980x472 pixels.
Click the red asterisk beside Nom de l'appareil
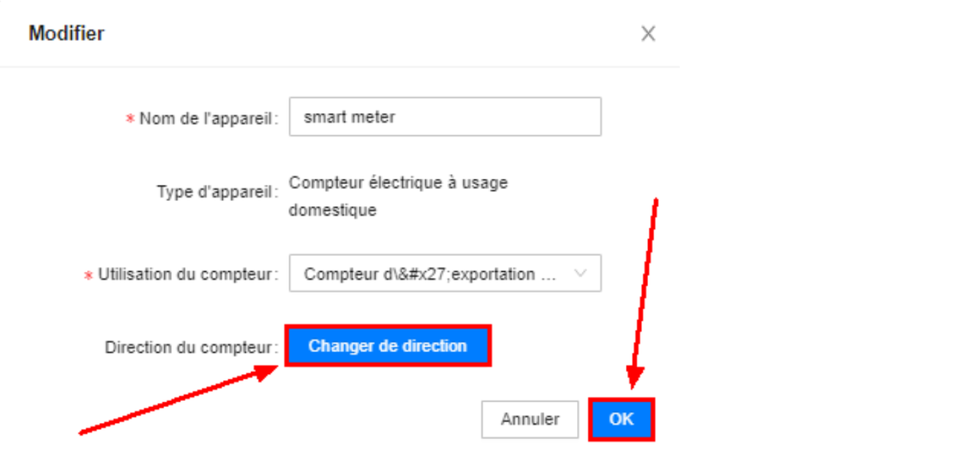pos(130,118)
